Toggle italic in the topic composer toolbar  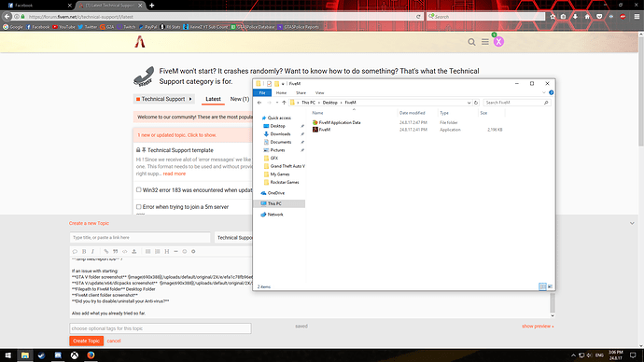coord(92,251)
